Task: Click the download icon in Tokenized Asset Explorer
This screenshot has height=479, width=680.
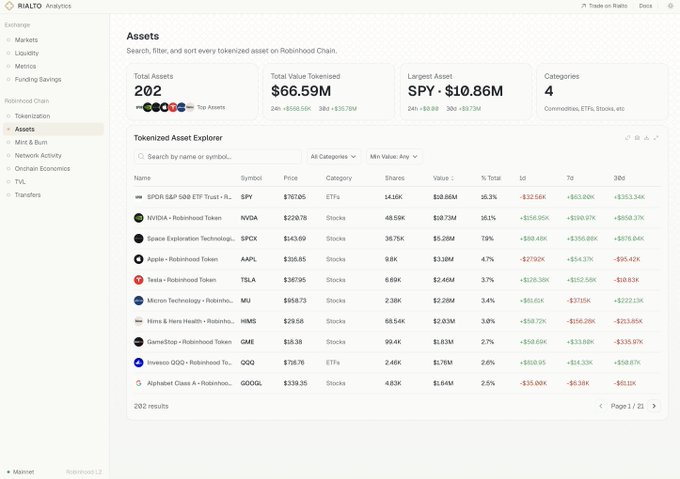Action: pyautogui.click(x=647, y=138)
